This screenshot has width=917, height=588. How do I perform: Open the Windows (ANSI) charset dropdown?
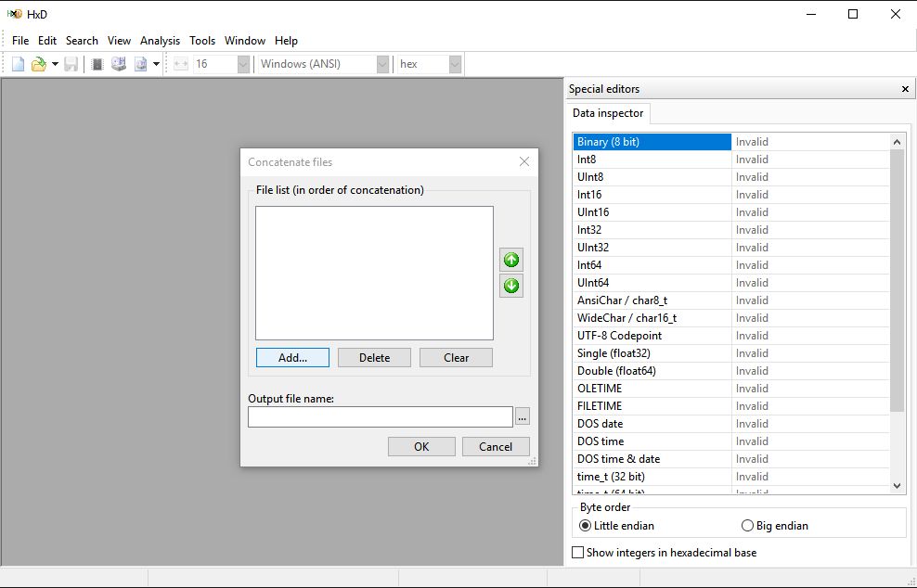(x=382, y=64)
